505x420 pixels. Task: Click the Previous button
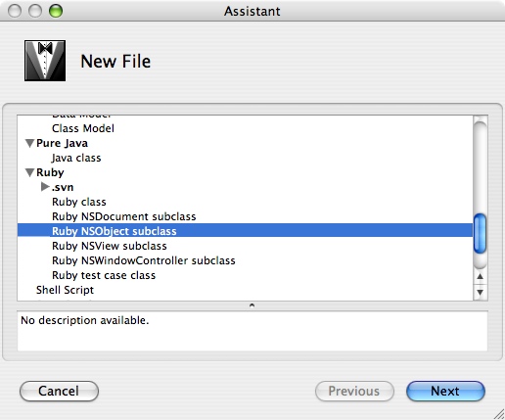pyautogui.click(x=354, y=391)
